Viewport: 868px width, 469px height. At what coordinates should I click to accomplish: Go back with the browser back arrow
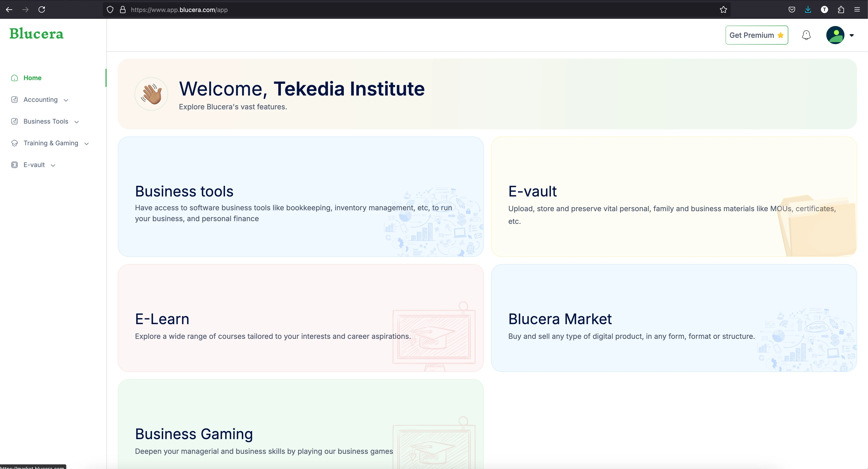tap(9, 10)
